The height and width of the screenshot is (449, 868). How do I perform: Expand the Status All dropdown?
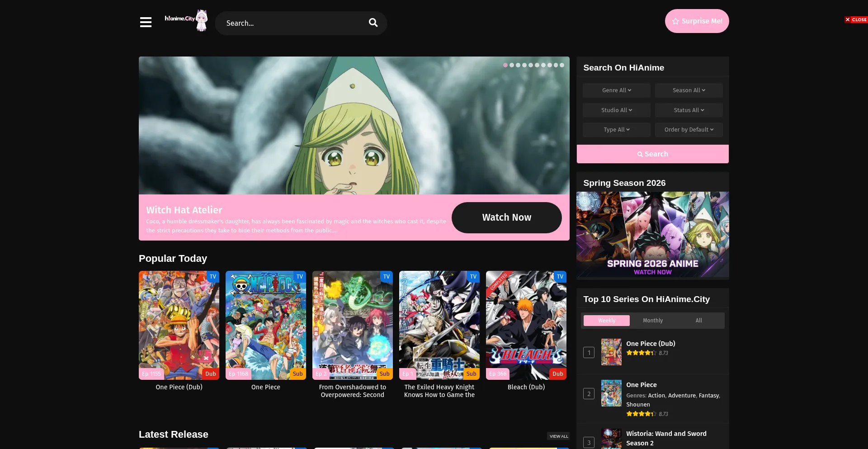tap(689, 110)
